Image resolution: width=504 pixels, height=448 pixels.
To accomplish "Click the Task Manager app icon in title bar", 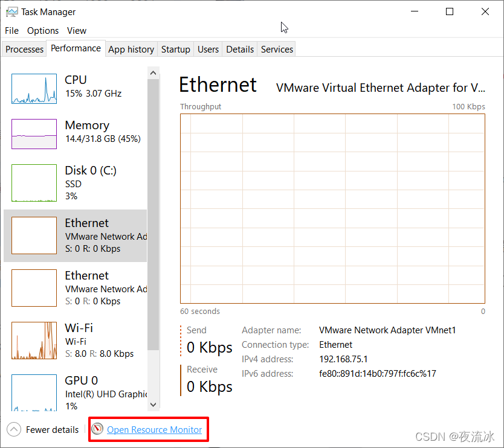I will pyautogui.click(x=12, y=12).
